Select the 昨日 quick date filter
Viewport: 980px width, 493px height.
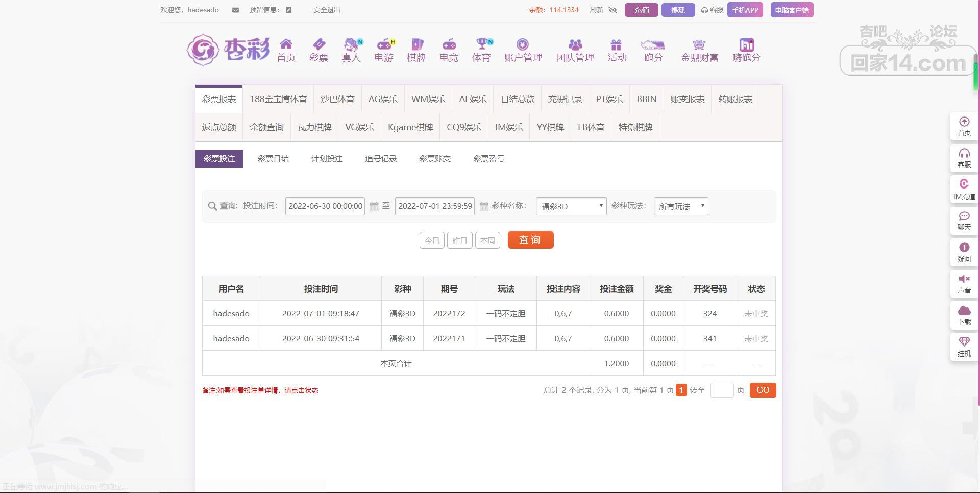click(x=459, y=240)
